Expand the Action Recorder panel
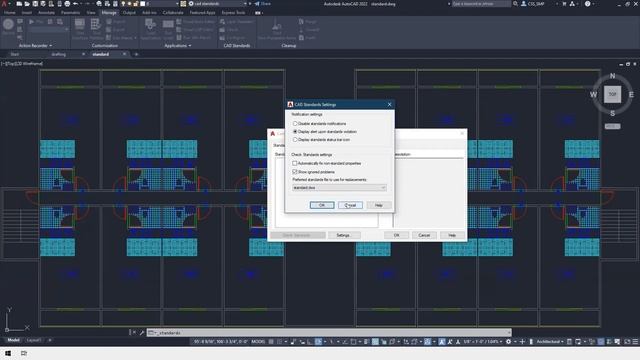Viewport: 640px width, 360px height. [35, 46]
